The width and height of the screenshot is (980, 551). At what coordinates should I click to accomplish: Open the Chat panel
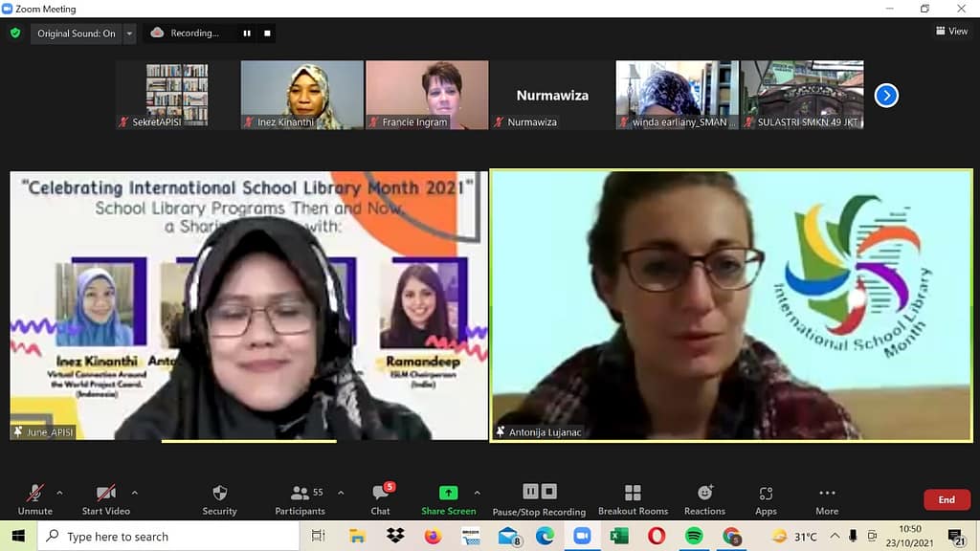(x=380, y=494)
